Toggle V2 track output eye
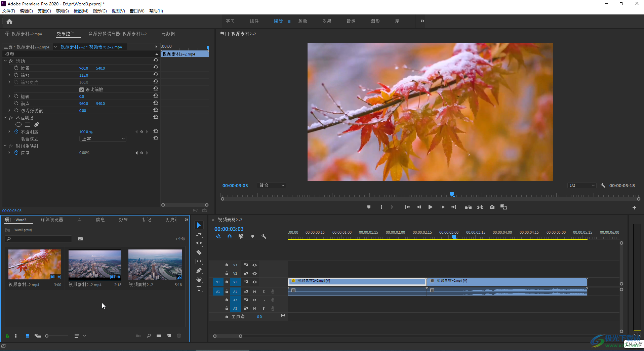 pyautogui.click(x=255, y=274)
